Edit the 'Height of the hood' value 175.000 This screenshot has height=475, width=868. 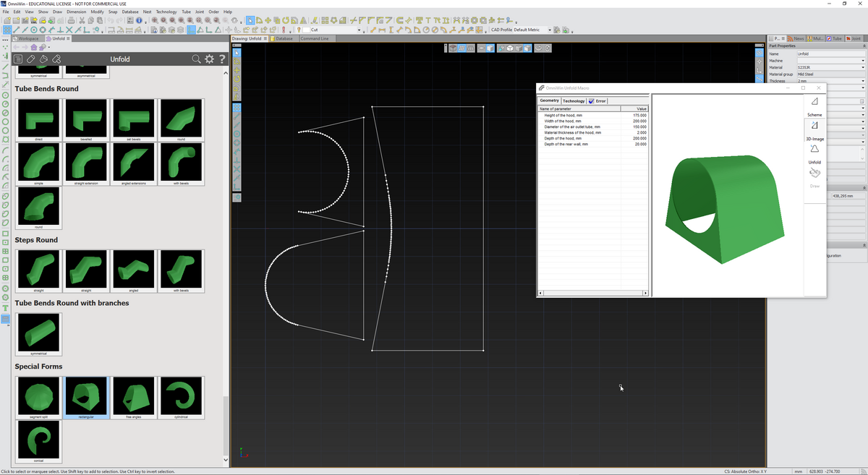pos(639,115)
